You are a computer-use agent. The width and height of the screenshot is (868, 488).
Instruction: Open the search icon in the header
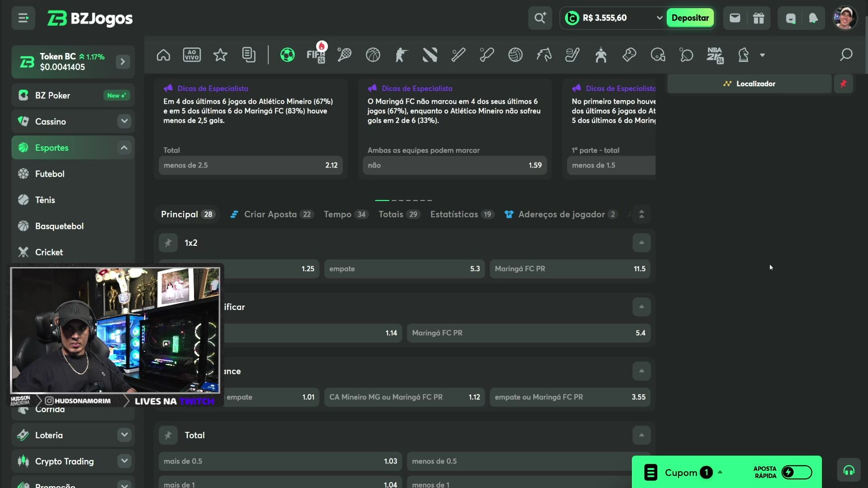point(540,18)
